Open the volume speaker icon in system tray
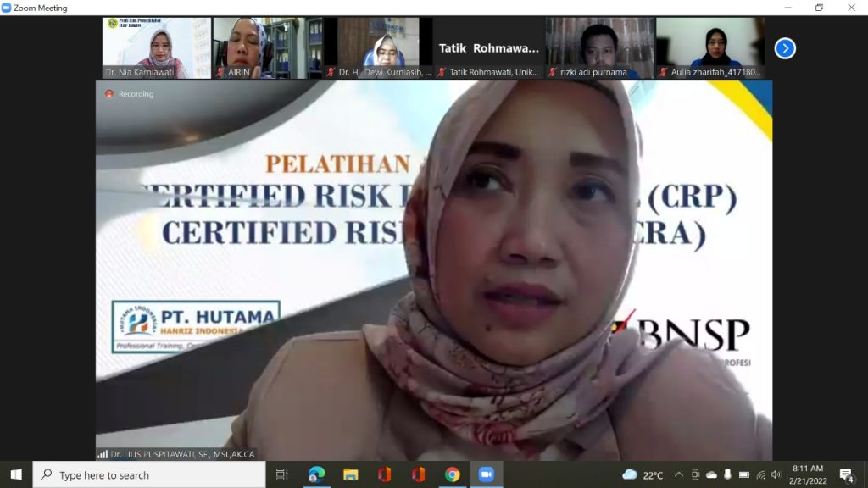868x488 pixels. (776, 474)
